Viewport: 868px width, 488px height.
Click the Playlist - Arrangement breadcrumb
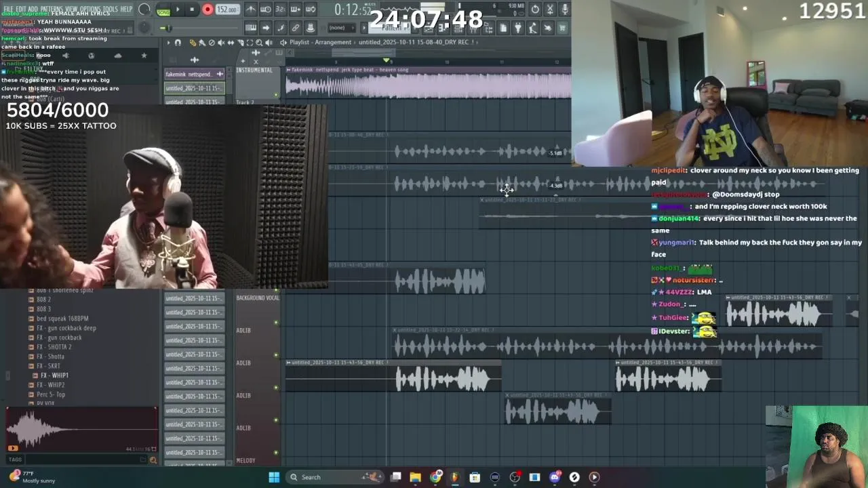coord(320,42)
